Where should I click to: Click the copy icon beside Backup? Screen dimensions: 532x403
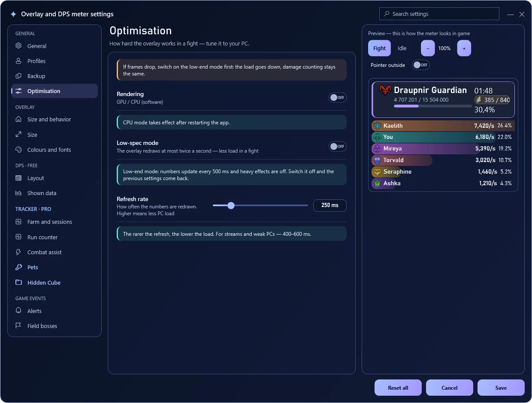(18, 76)
